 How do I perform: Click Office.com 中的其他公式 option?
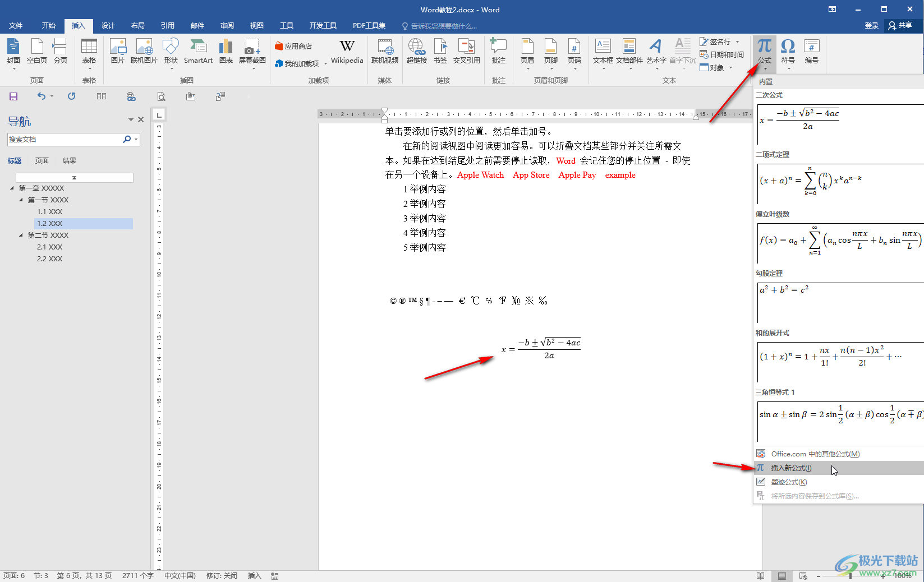[x=815, y=454]
